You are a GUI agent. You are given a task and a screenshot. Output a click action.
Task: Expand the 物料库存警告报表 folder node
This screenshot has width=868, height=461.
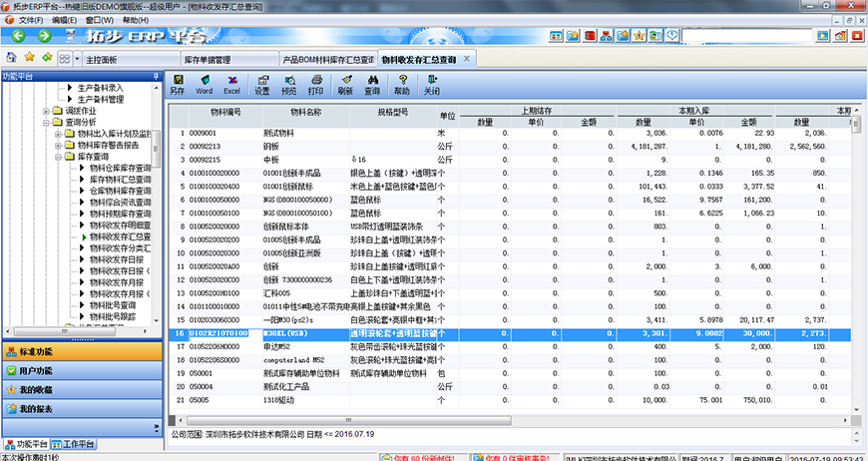[x=58, y=145]
